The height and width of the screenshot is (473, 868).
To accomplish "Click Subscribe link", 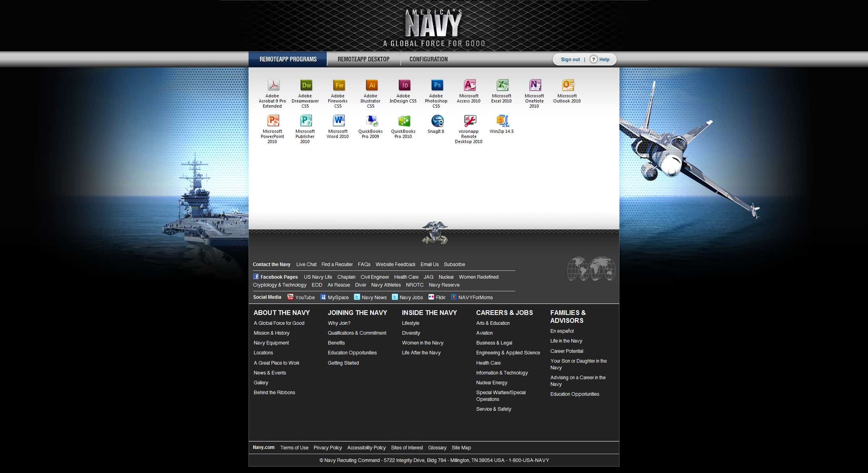I will click(454, 264).
